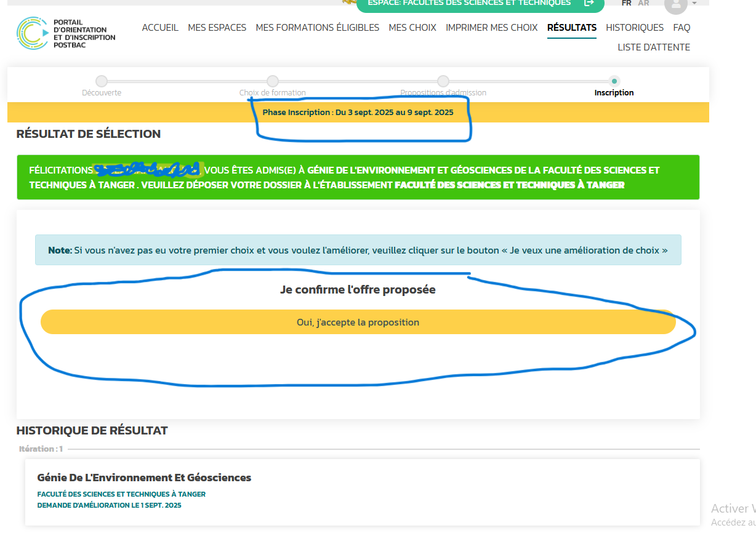Click the user avatar icon

click(x=675, y=4)
